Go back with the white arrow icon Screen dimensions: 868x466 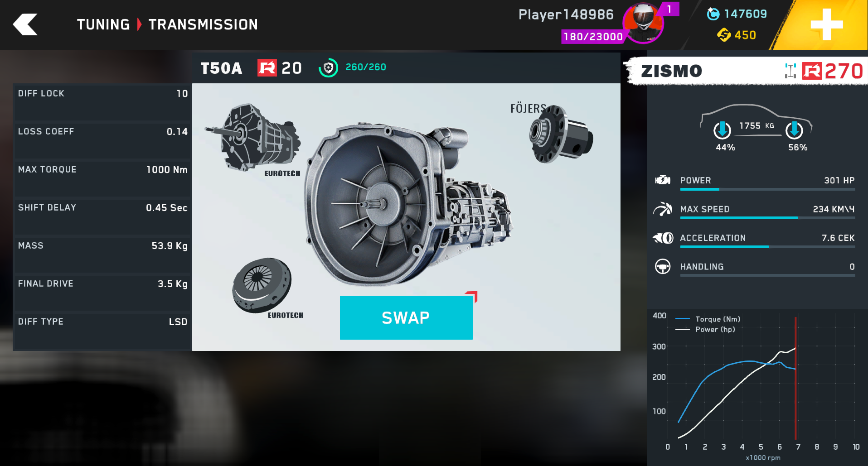[25, 24]
